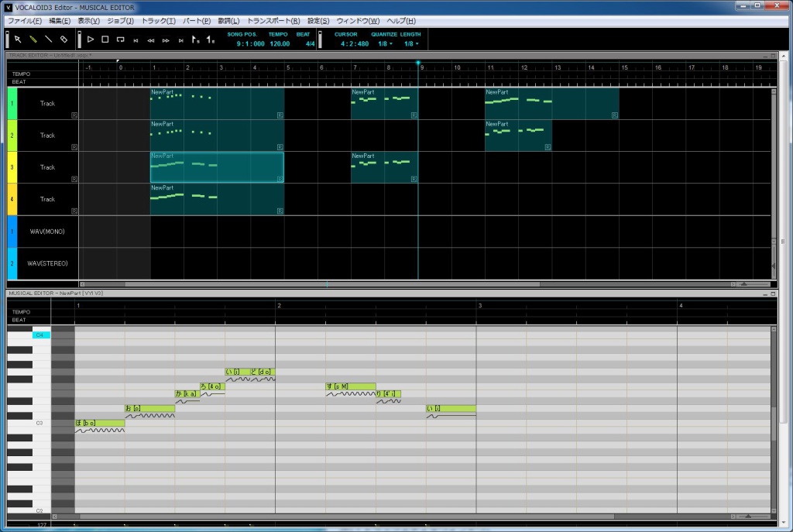The width and height of the screenshot is (793, 532).
Task: Toggle R icon on selected track 3 part
Action: tap(280, 179)
